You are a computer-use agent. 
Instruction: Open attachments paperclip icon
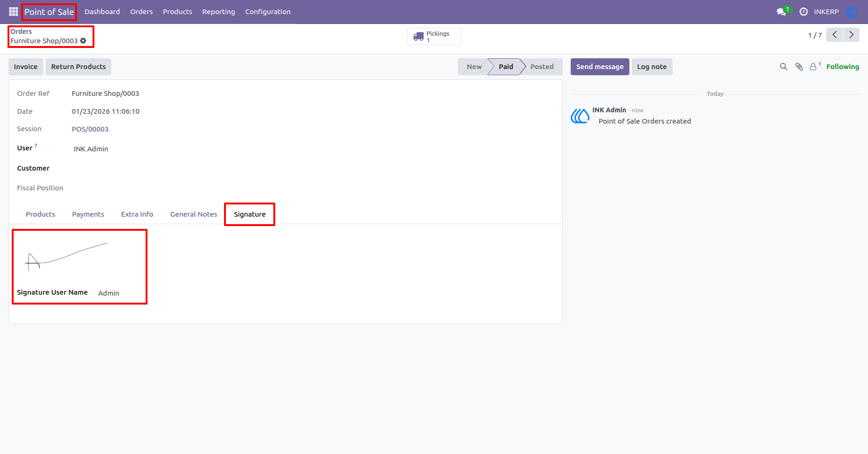click(799, 67)
